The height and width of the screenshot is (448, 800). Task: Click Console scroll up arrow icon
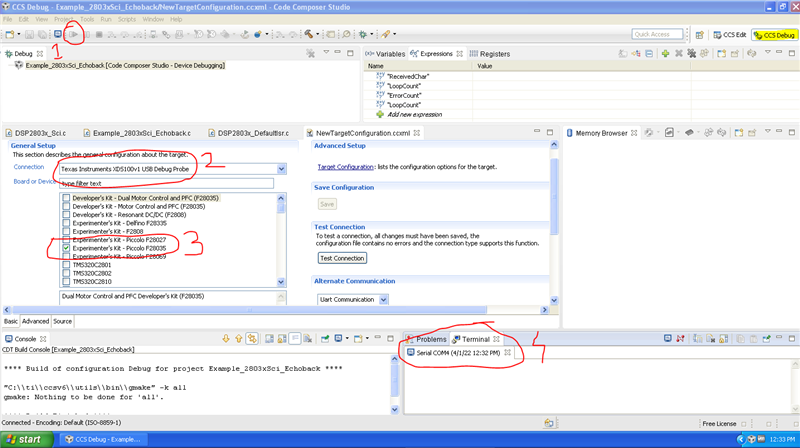[238, 339]
